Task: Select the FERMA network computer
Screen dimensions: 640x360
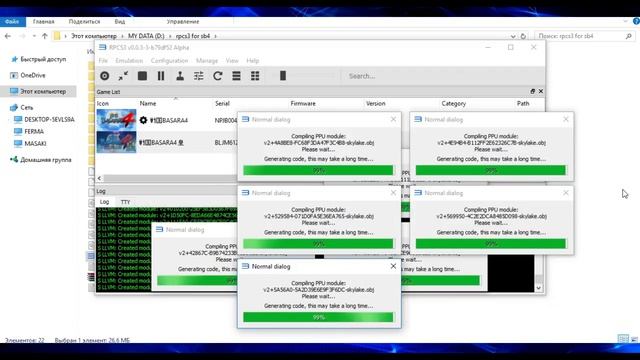Action: coord(34,132)
